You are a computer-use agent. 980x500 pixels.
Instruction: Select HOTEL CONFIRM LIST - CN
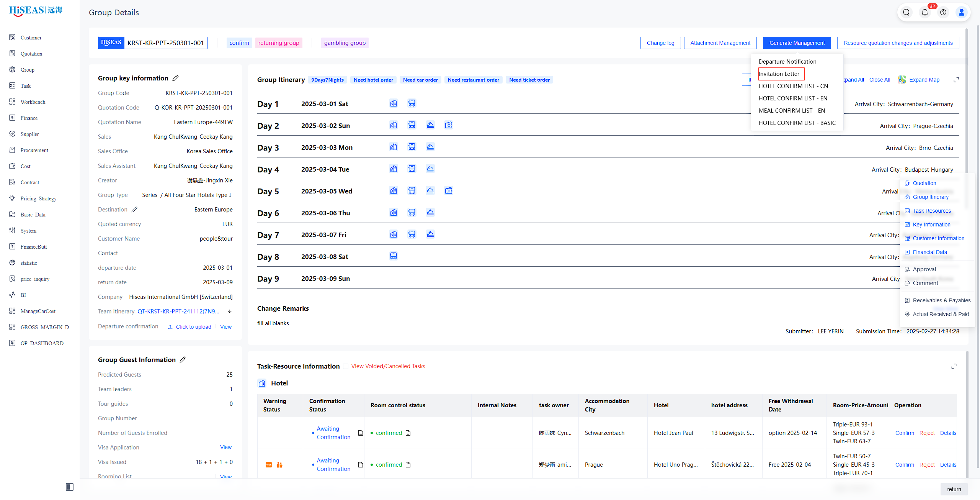tap(793, 86)
